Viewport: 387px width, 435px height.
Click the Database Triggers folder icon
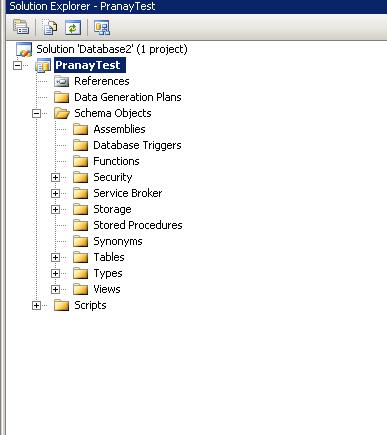(x=81, y=145)
